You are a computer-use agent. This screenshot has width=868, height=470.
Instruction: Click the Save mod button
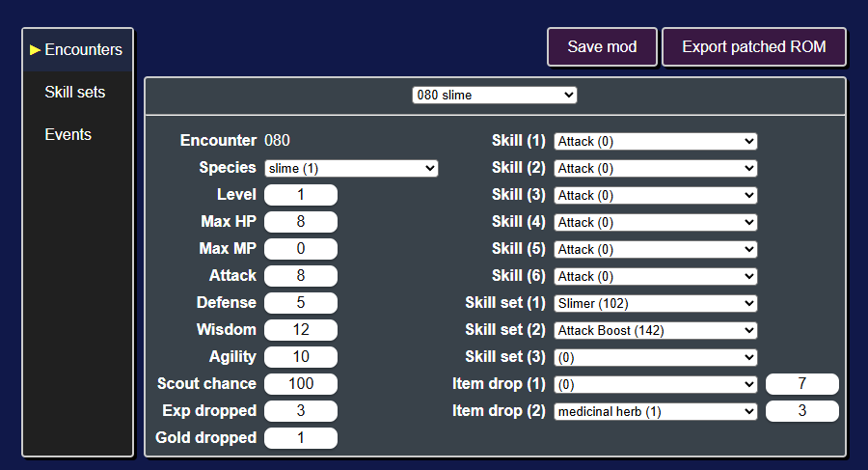[x=602, y=47]
